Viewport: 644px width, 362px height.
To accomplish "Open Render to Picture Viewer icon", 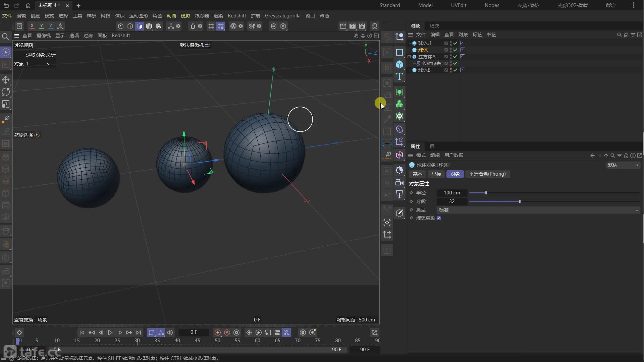I will click(352, 26).
